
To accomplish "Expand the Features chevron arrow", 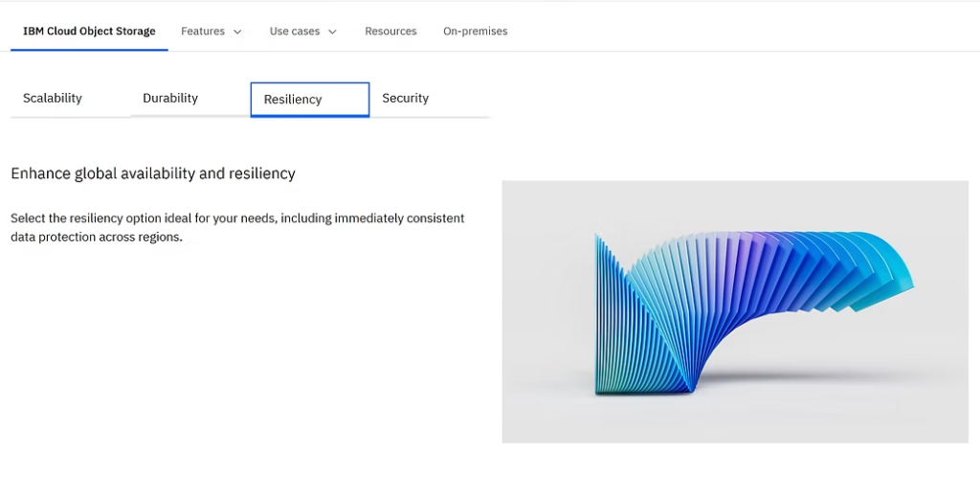I will (237, 32).
